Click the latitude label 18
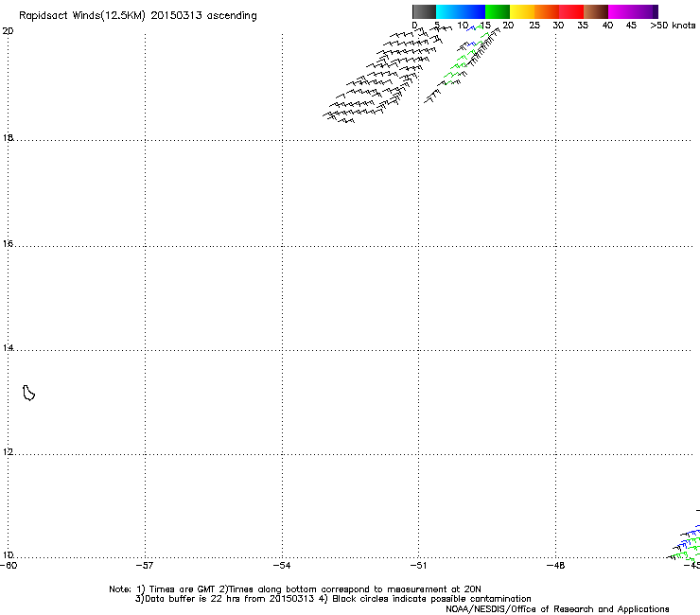The width and height of the screenshot is (700, 615). [8, 137]
